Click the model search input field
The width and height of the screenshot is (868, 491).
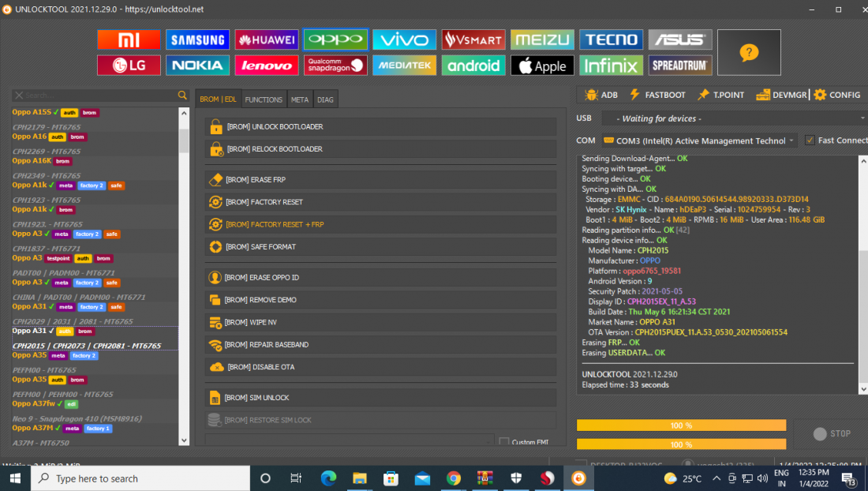click(x=99, y=96)
